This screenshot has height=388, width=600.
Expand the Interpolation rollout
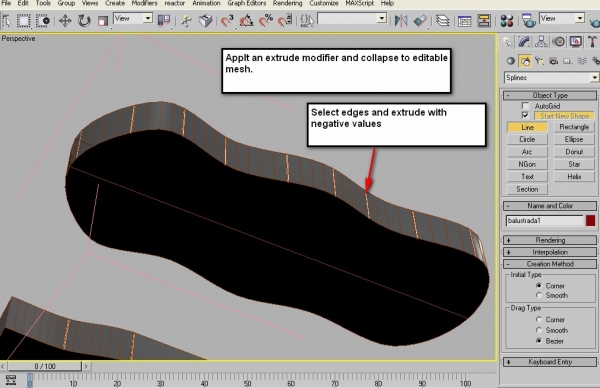tap(550, 252)
